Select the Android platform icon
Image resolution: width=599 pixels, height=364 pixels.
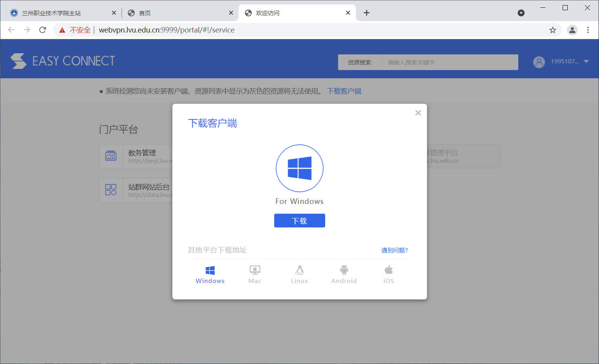coord(344,270)
